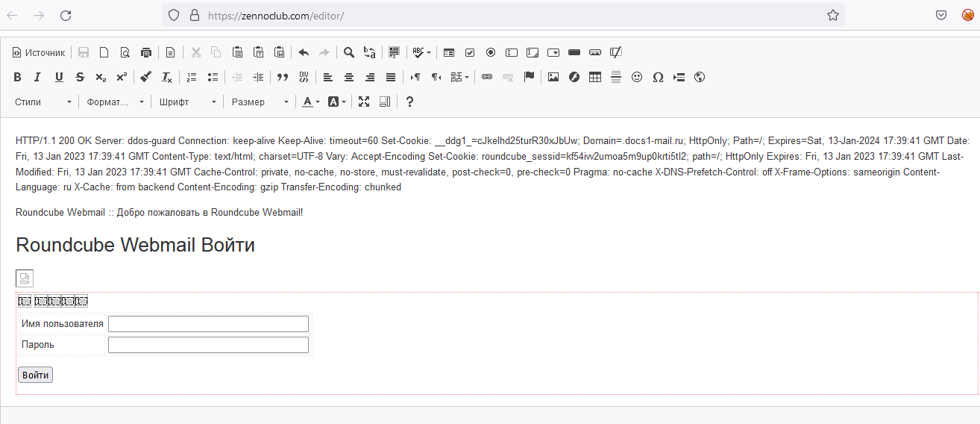Open the background color picker
Screen dimensions: 980x424
click(x=337, y=102)
